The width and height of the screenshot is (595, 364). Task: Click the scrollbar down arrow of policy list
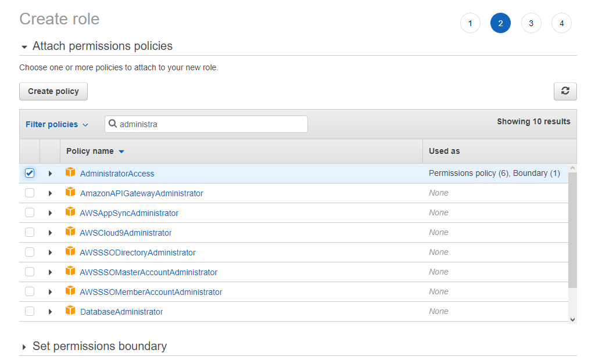tap(572, 320)
